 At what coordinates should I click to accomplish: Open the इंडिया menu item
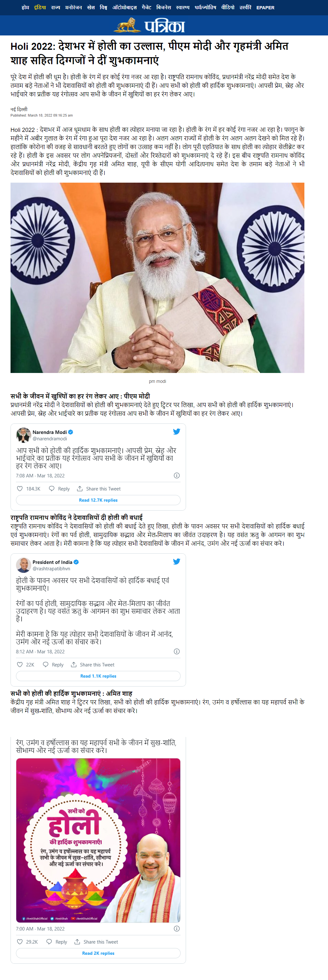click(x=40, y=7)
